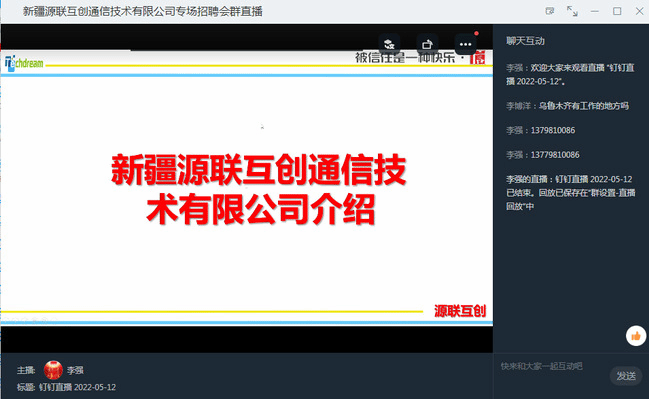Send the chat message with 发送 button

tap(626, 376)
